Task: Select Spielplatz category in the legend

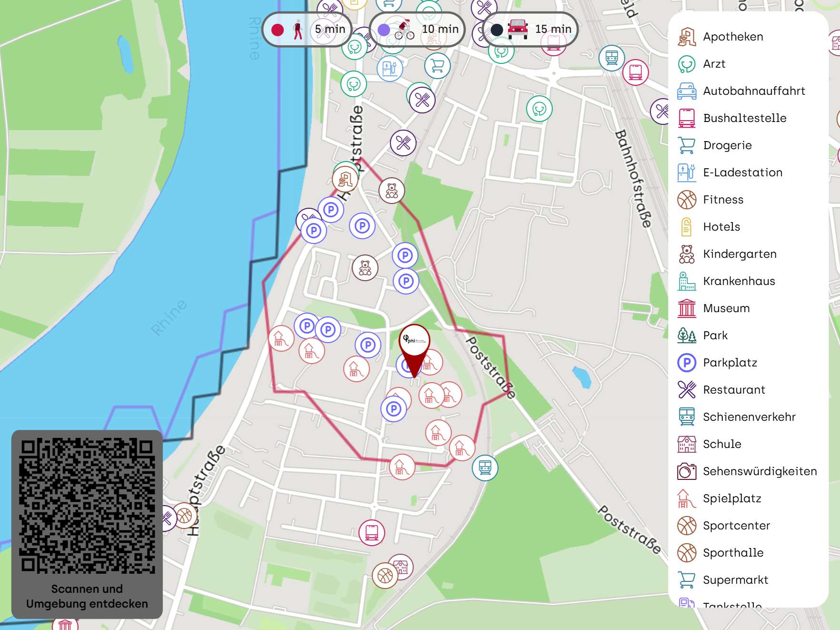Action: 732,498
